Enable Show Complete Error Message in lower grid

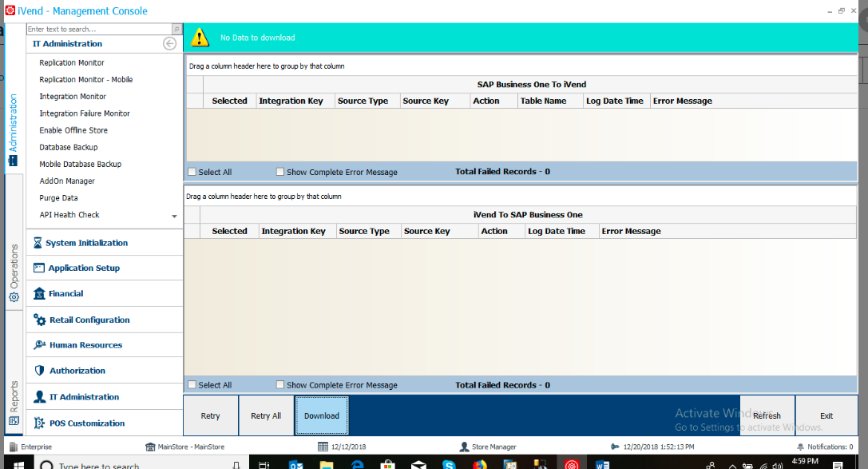tap(280, 384)
